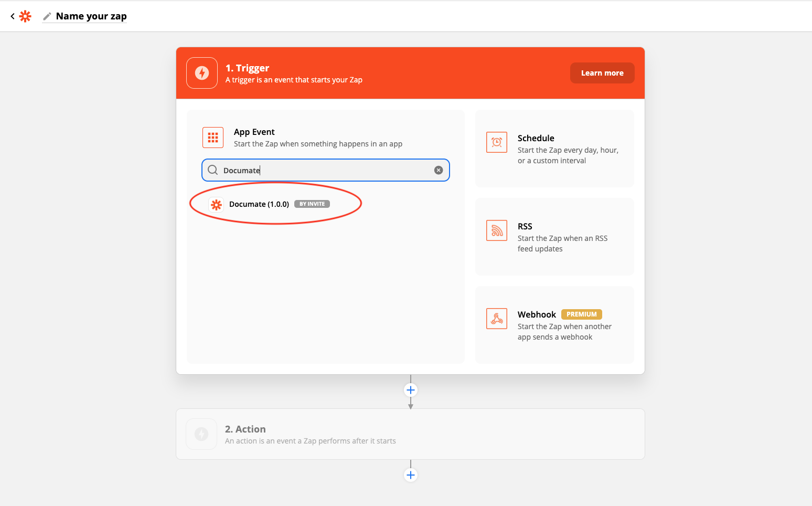Open the Zapier logo home icon
Image resolution: width=812 pixels, height=506 pixels.
click(25, 16)
